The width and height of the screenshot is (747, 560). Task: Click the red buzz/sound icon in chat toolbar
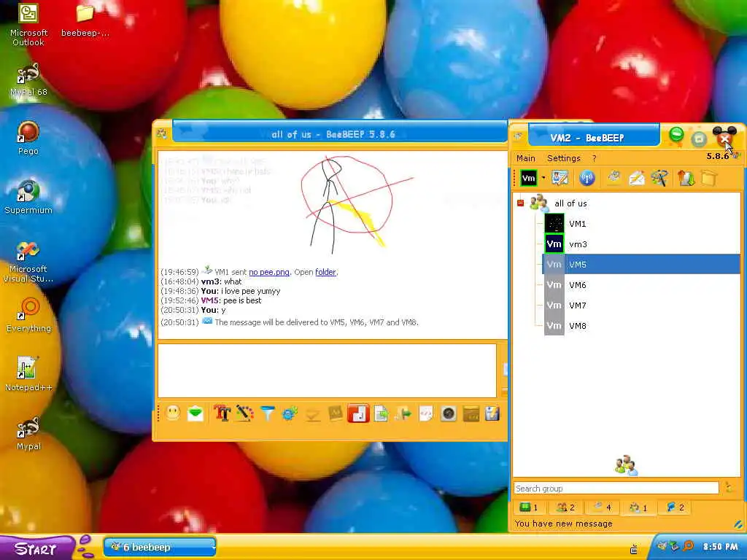tap(358, 413)
